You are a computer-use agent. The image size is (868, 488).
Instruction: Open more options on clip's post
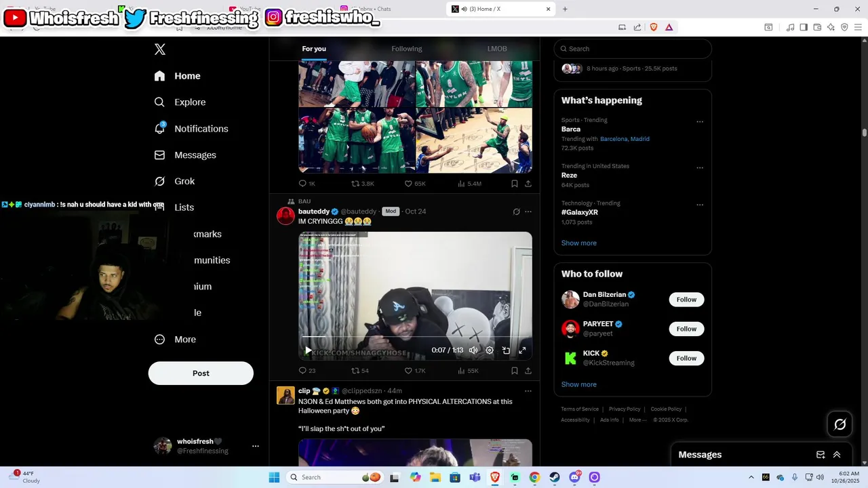click(528, 391)
